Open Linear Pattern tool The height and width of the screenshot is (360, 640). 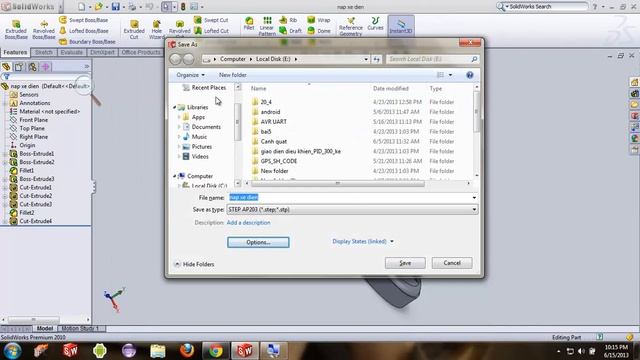[x=267, y=26]
